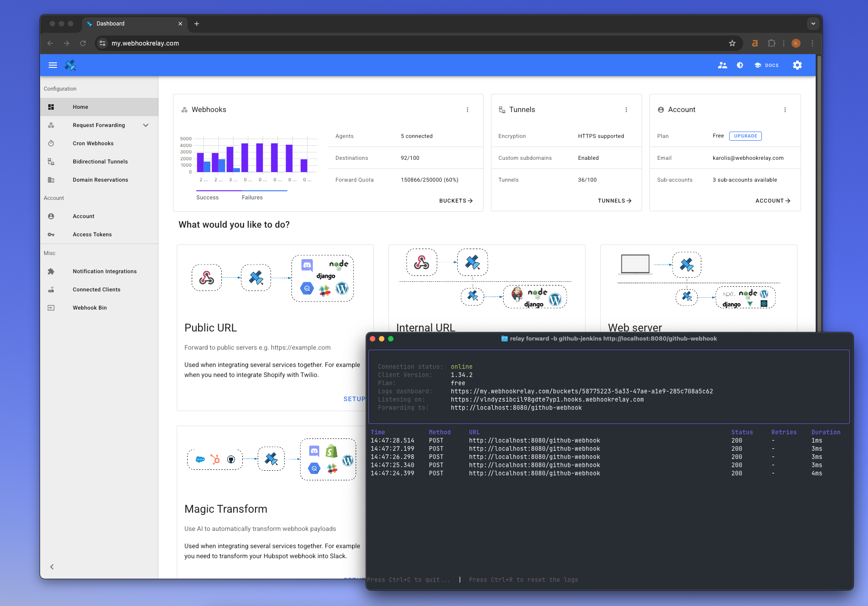Viewport: 868px width, 606px height.
Task: Open Domain Reservations page
Action: tap(100, 179)
